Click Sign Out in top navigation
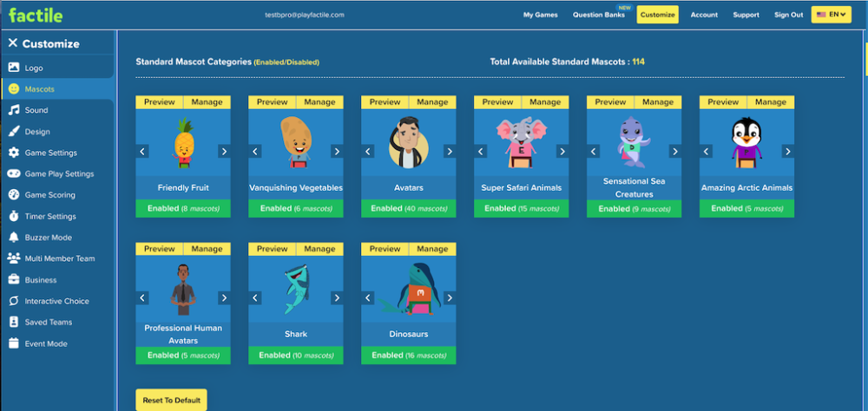 pos(789,15)
